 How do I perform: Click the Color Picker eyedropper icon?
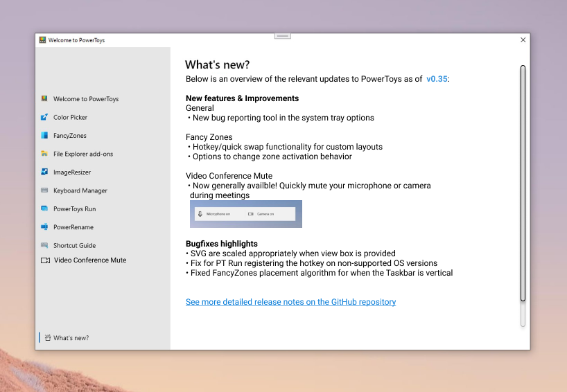(44, 118)
